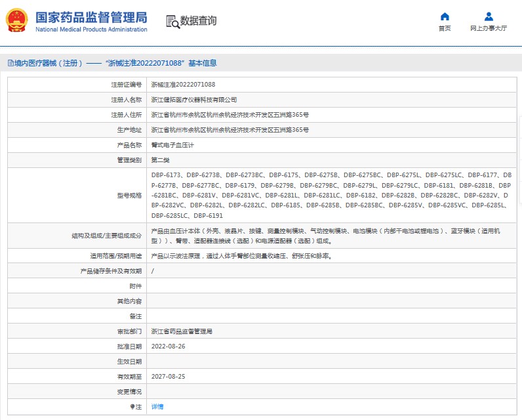Click the 数据查询 search document icon
The image size is (522, 420).
point(172,22)
